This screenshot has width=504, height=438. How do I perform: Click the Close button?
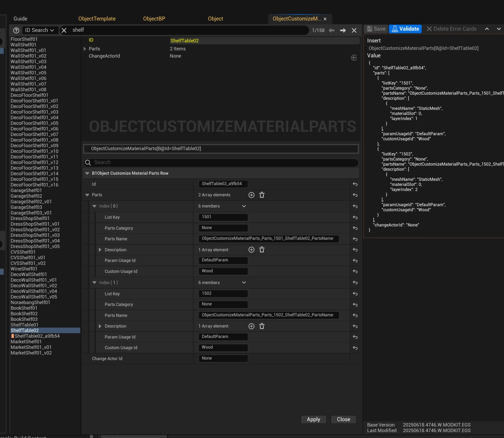[343, 419]
